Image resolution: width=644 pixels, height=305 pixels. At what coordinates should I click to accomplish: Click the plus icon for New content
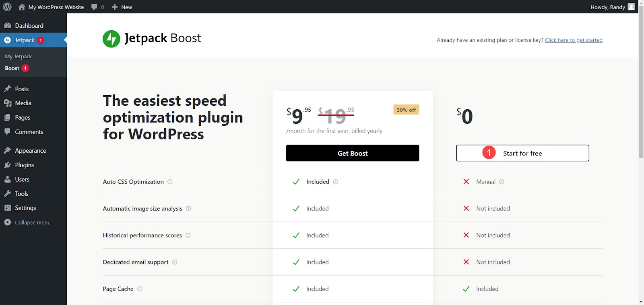pos(115,7)
